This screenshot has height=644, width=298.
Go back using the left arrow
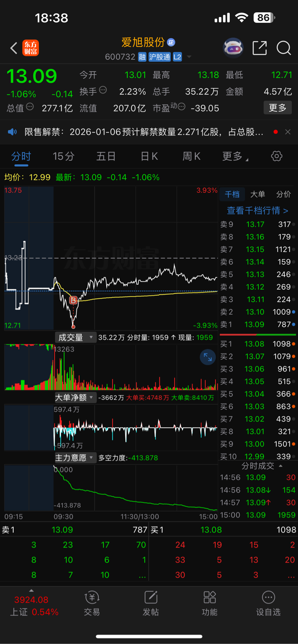tap(14, 48)
